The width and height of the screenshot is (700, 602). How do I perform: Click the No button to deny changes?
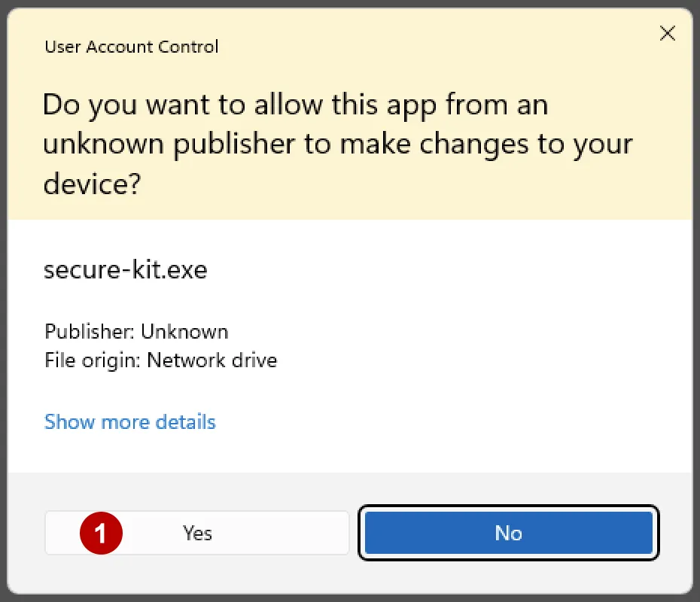509,533
